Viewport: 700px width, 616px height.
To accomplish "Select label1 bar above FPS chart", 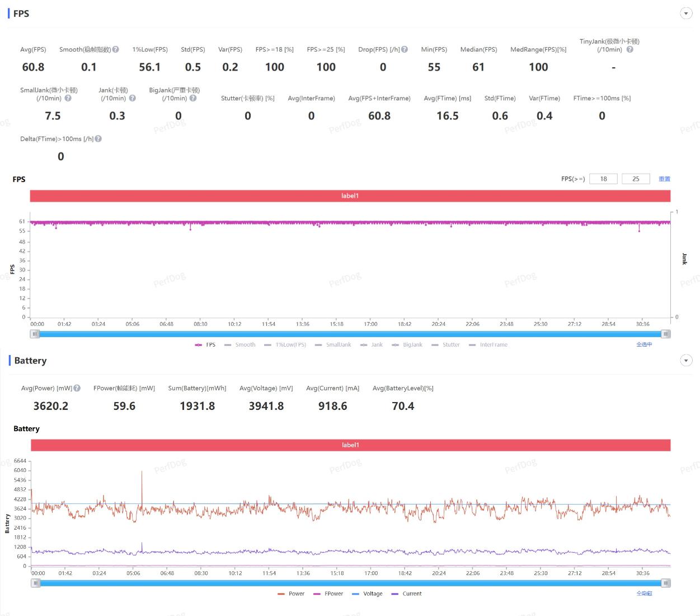I will coord(350,196).
